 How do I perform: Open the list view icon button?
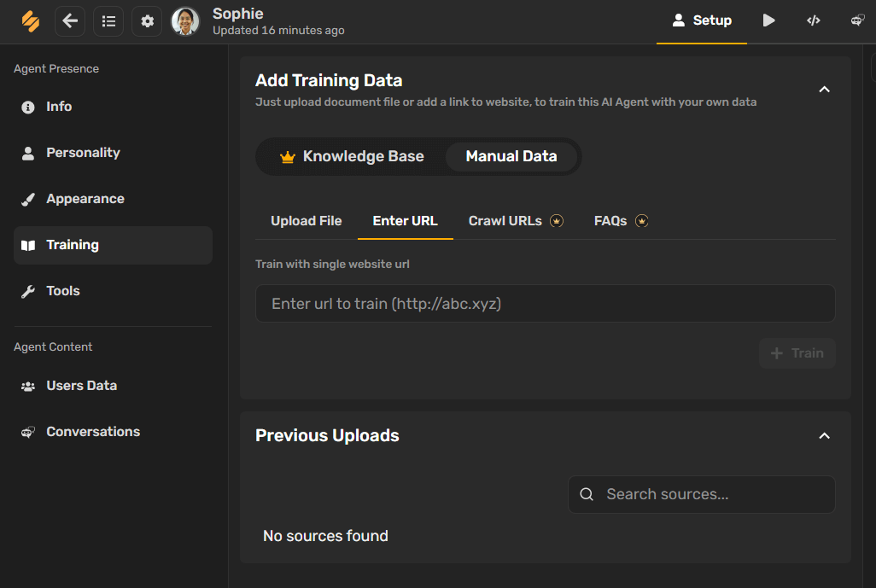click(108, 21)
